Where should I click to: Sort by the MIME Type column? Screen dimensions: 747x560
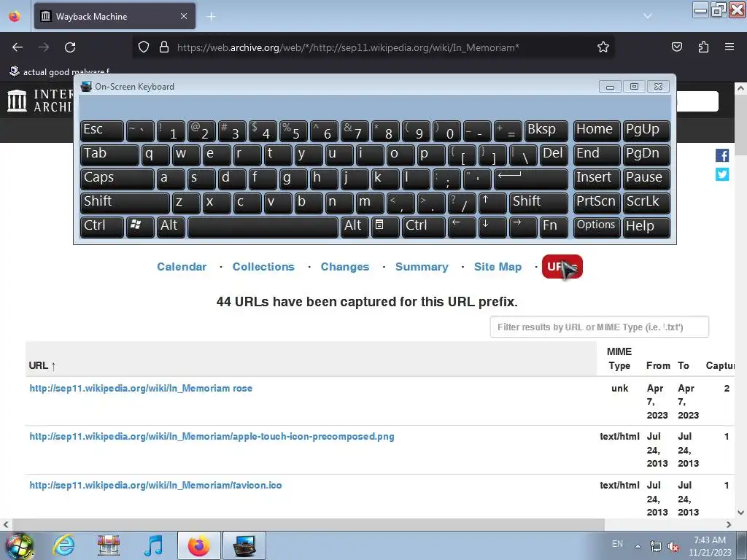click(619, 359)
